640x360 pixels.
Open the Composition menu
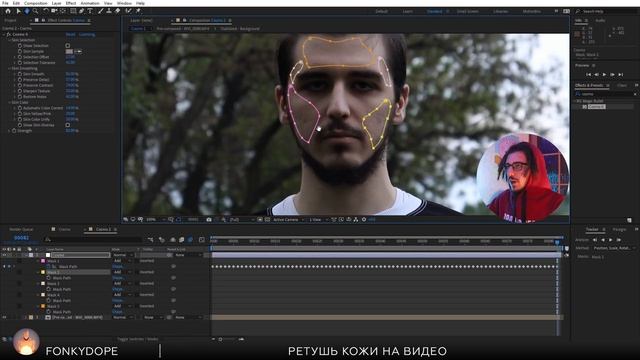tap(36, 3)
